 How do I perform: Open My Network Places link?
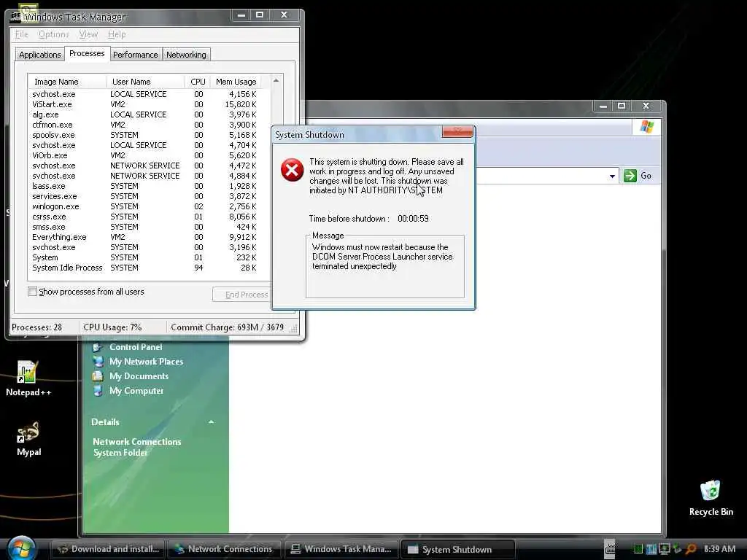146,362
